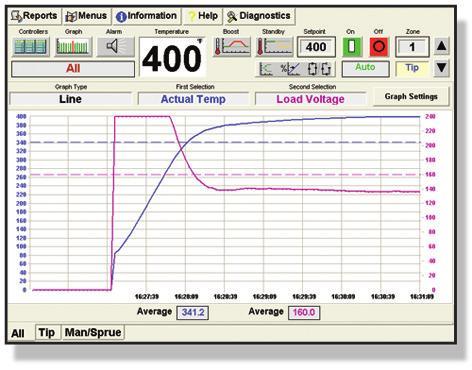Click the percent with diagonal line icon

tap(290, 69)
